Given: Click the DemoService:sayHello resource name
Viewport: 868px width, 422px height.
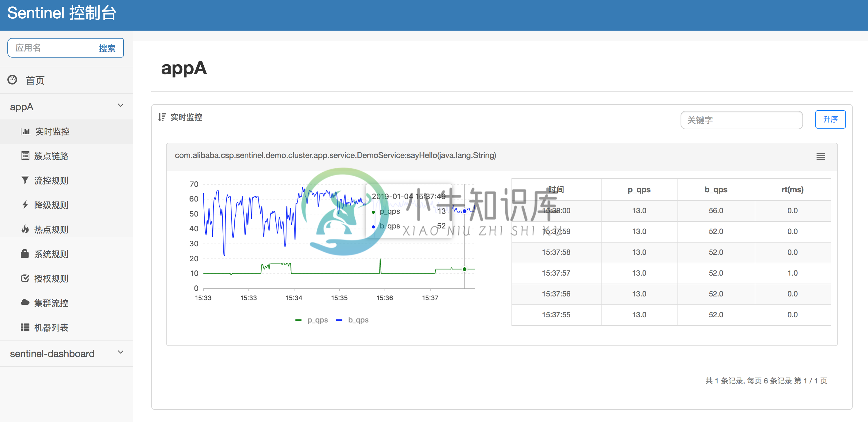Looking at the screenshot, I should [335, 155].
